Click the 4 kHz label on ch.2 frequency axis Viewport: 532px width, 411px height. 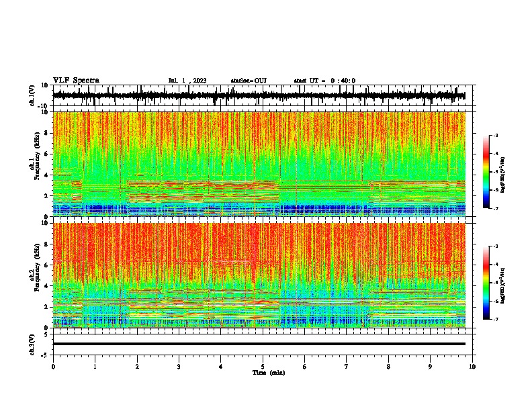[46, 286]
